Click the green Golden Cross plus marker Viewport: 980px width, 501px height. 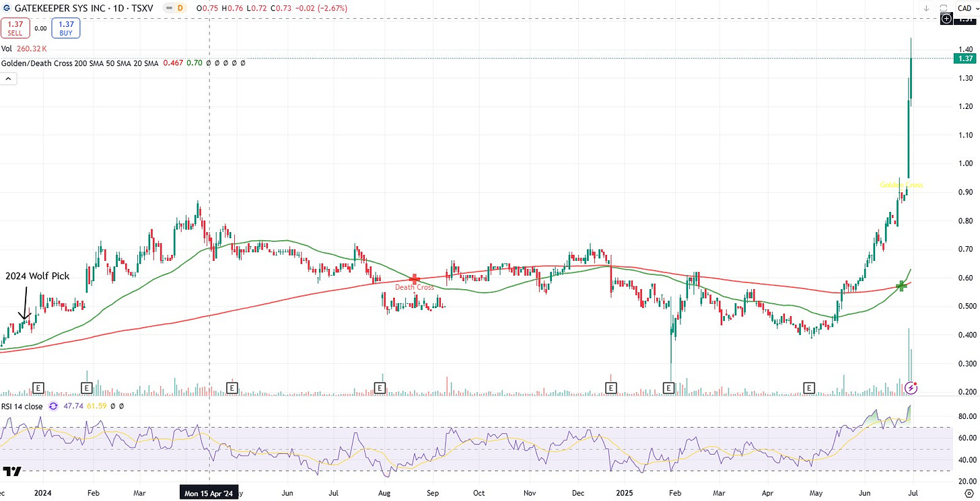[901, 286]
